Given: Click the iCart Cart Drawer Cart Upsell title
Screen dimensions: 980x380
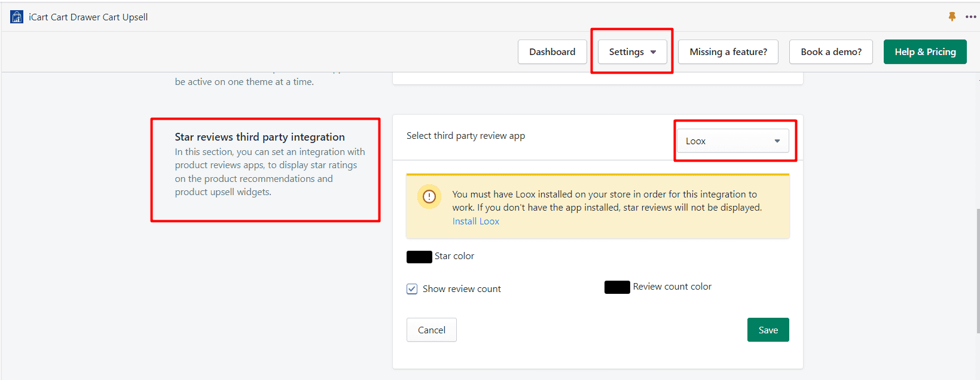Looking at the screenshot, I should coord(88,17).
